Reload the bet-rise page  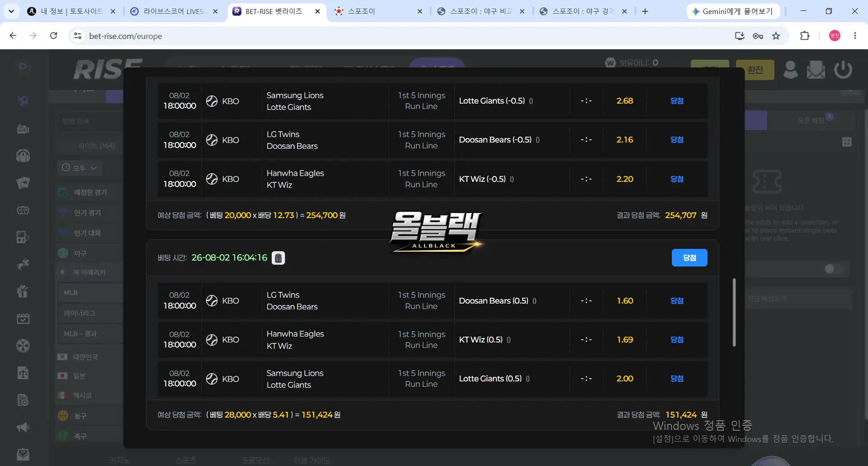coord(54,36)
